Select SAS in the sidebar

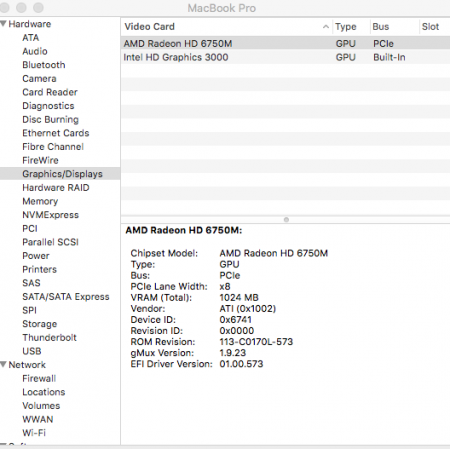coord(31,283)
